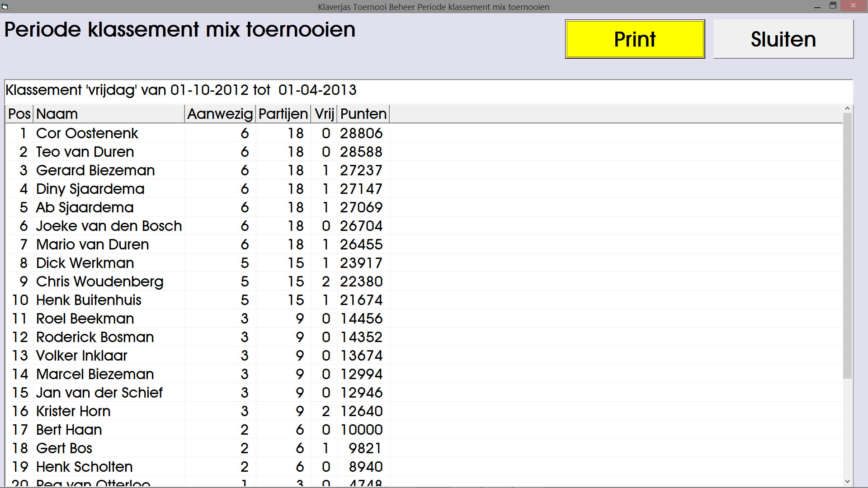Select the Krister Horn row
The width and height of the screenshot is (868, 488).
(x=73, y=411)
